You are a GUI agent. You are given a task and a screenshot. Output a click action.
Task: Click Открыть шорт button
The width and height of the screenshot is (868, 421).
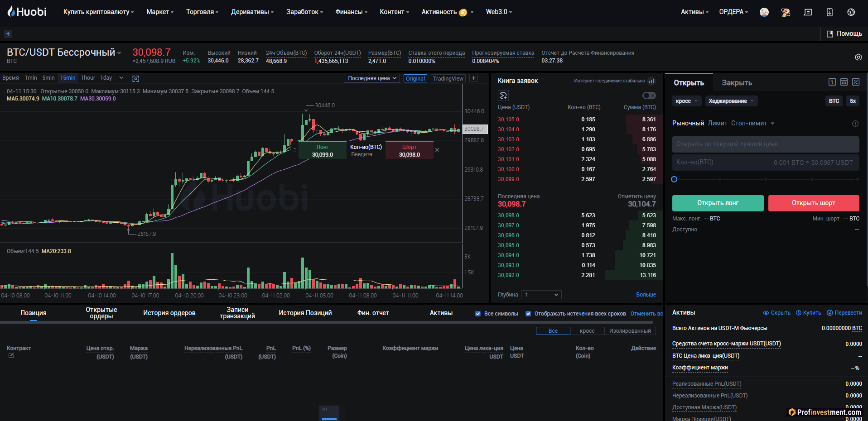(814, 203)
